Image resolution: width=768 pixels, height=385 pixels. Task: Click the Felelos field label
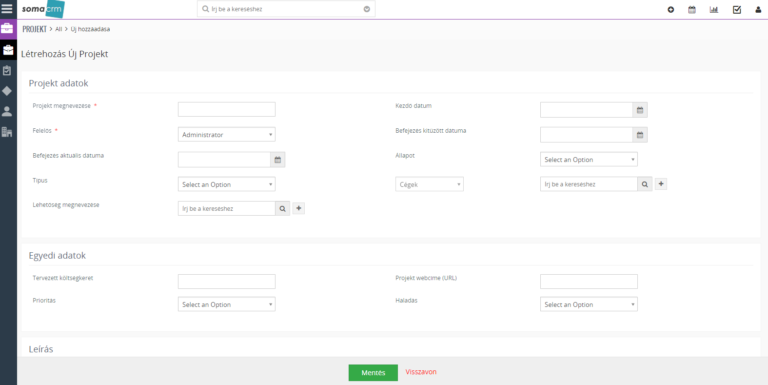43,131
